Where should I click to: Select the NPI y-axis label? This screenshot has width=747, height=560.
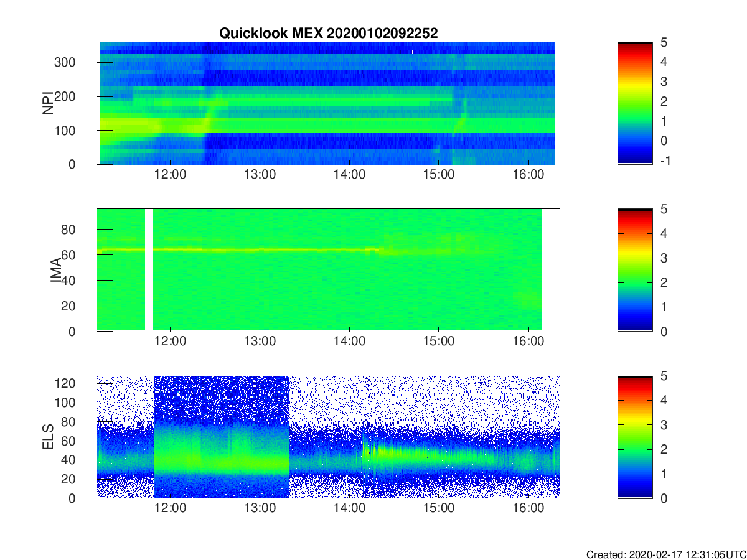point(47,103)
